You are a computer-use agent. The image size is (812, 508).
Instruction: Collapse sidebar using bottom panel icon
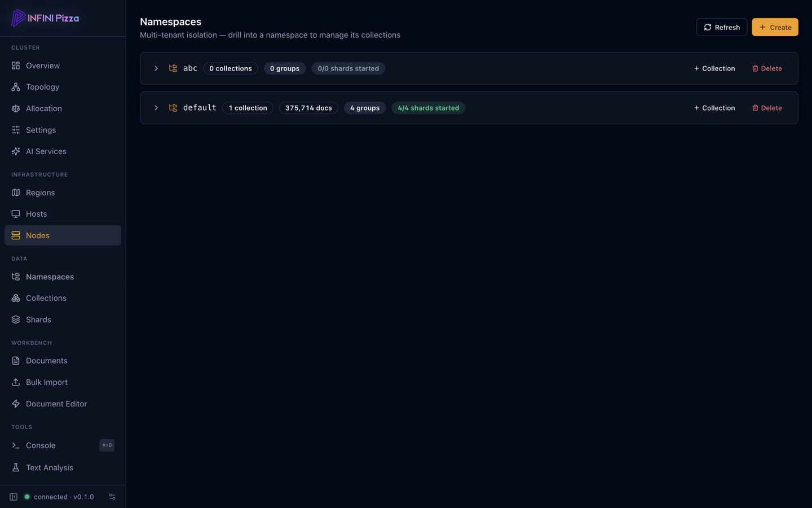(14, 497)
